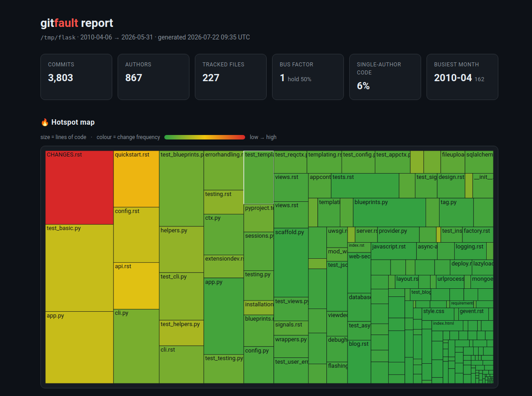Select the quickstart.rst hotspot cell

click(136, 179)
